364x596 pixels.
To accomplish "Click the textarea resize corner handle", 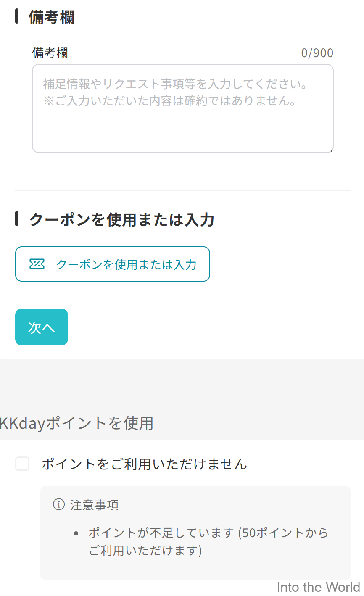I will 331,151.
